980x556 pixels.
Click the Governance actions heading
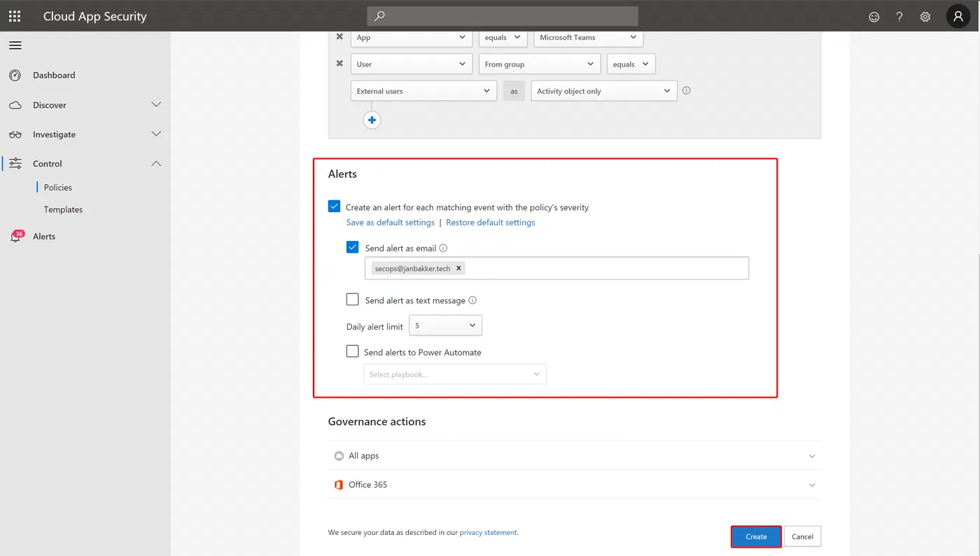coord(377,422)
